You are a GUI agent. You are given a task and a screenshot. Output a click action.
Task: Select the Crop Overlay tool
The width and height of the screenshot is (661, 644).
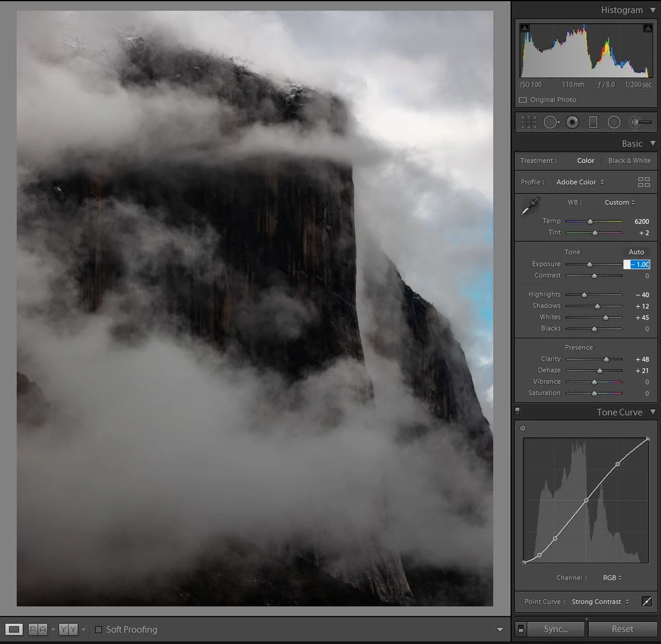click(528, 122)
